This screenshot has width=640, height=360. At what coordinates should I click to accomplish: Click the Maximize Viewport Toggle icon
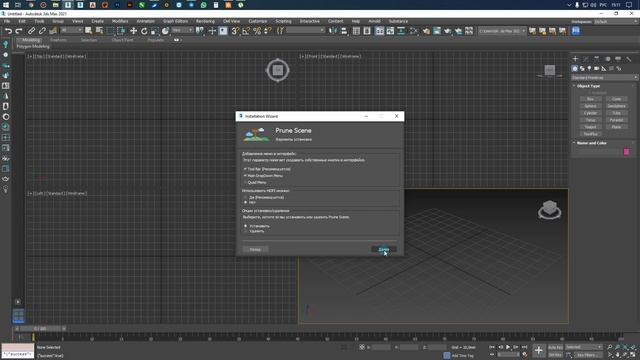[633, 355]
